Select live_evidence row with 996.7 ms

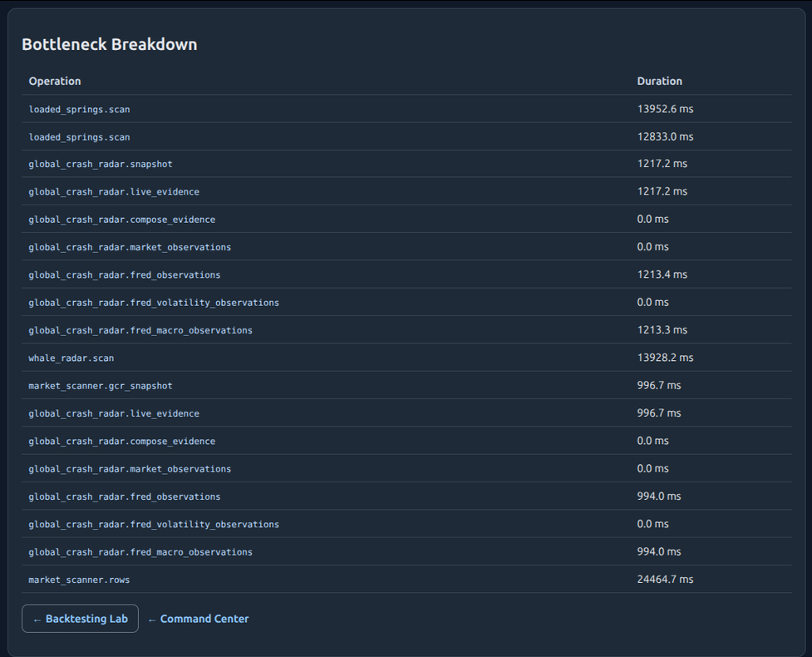point(406,413)
